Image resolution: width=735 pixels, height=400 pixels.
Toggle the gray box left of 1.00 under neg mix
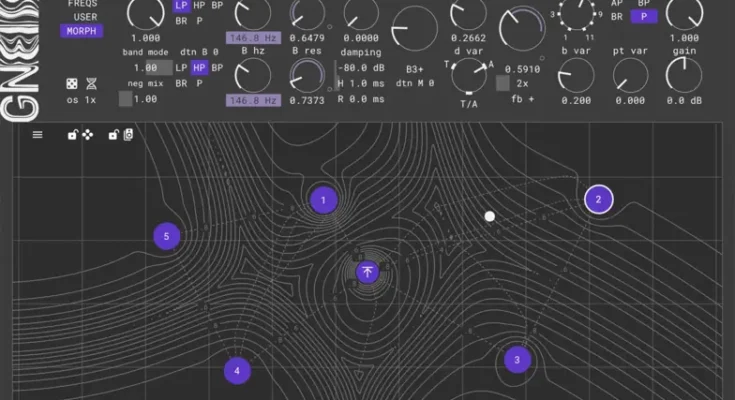[x=125, y=99]
